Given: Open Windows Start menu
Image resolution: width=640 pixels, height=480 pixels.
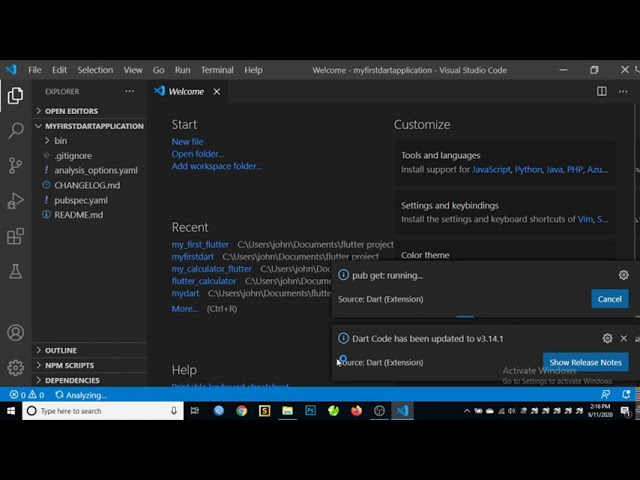Looking at the screenshot, I should tap(11, 411).
